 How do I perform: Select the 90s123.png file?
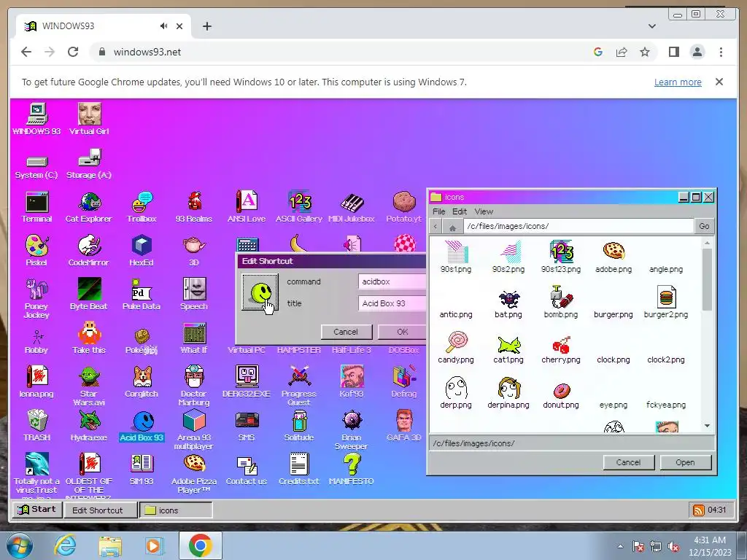click(561, 257)
